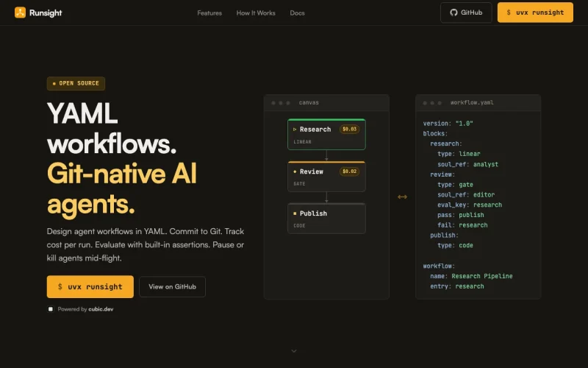Click the Runsight brand name
This screenshot has width=588, height=368.
[46, 13]
